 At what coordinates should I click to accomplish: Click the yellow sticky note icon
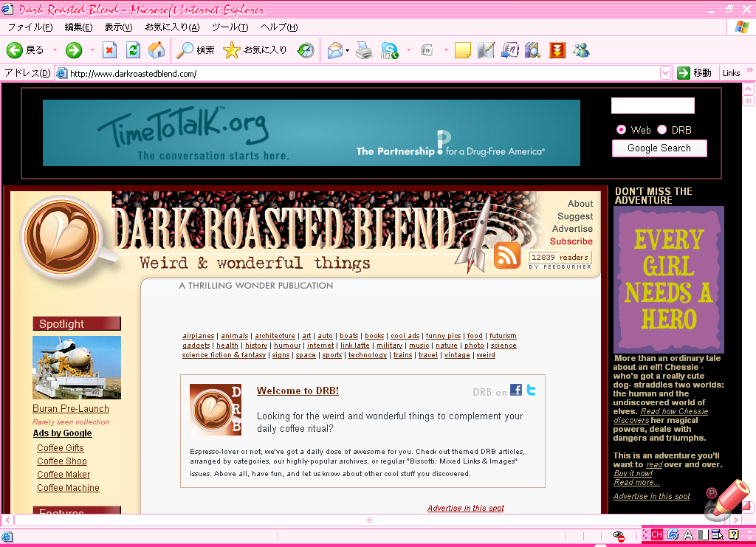point(462,50)
